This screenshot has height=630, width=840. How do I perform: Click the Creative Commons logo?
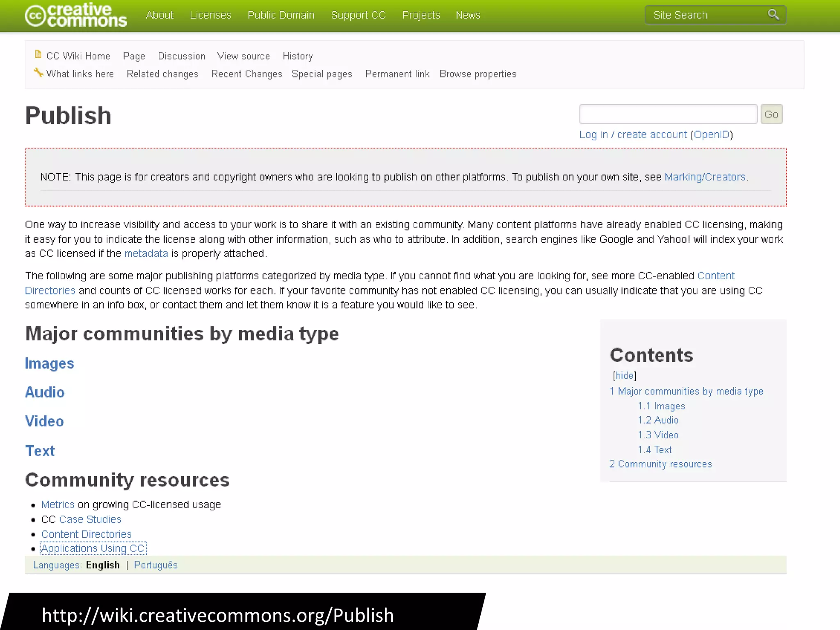pyautogui.click(x=76, y=15)
